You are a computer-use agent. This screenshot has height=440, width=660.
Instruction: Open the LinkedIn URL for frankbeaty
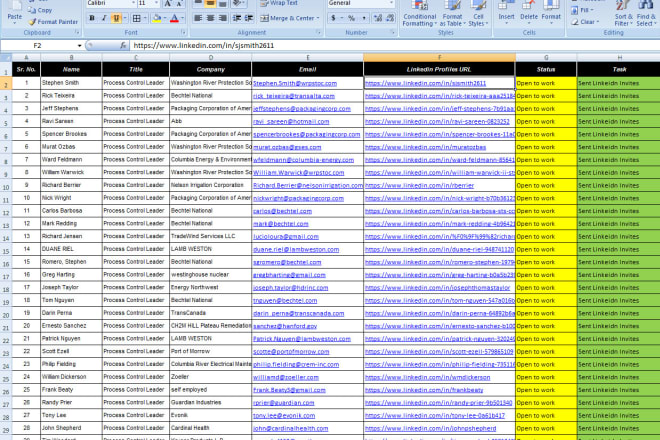click(424, 390)
